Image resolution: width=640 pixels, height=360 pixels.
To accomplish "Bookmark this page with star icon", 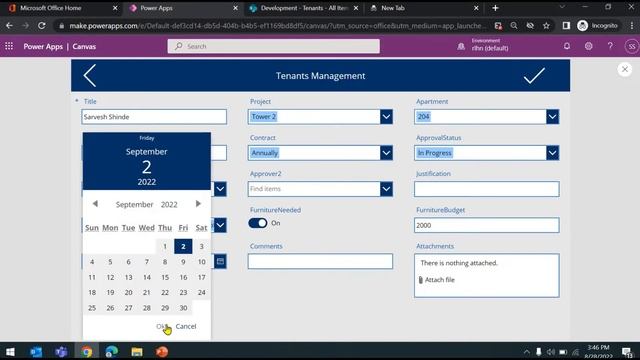I will pyautogui.click(x=546, y=25).
